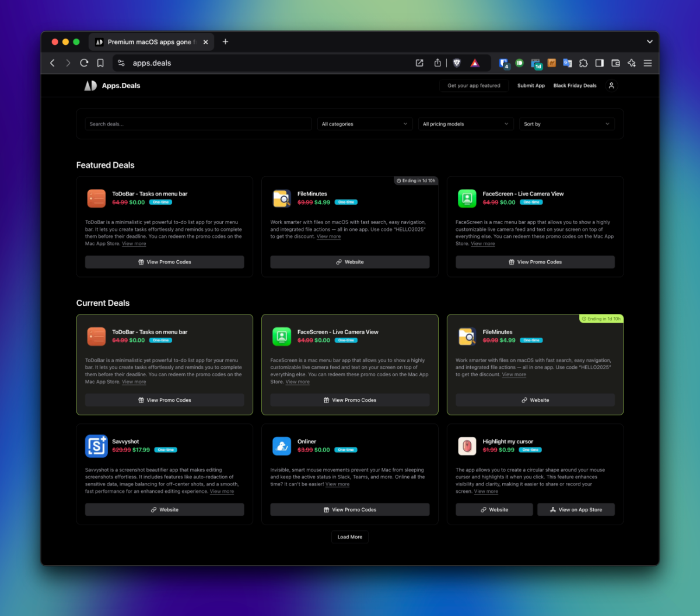Open the browser hamburger main menu
700x616 pixels.
coord(647,63)
